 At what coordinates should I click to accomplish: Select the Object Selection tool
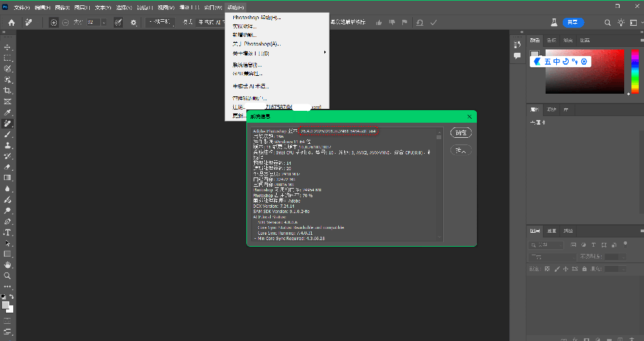tap(7, 80)
